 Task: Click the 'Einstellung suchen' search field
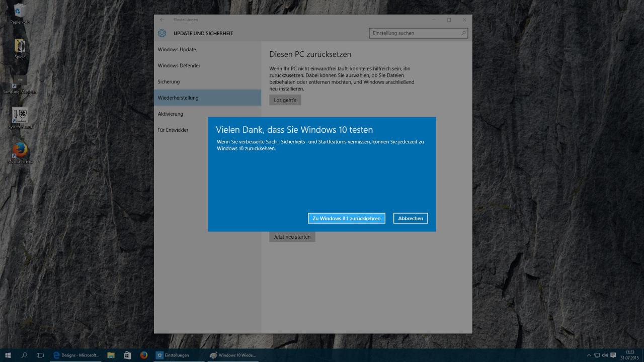coord(419,33)
